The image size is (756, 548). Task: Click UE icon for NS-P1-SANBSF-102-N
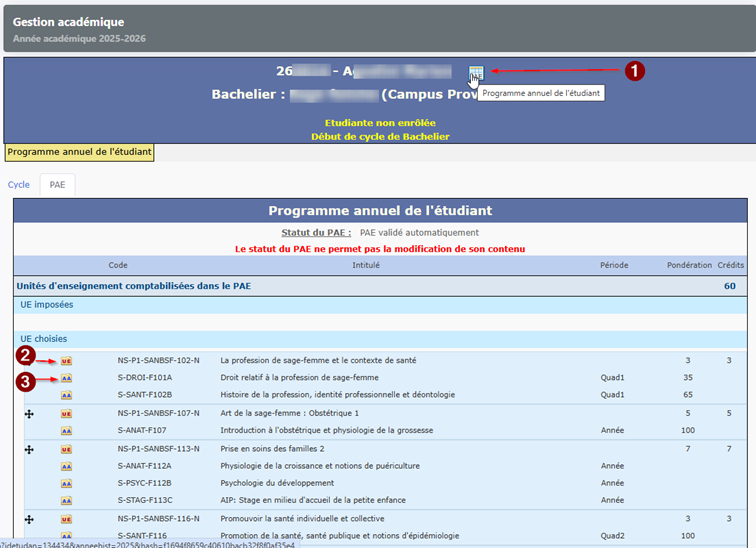point(67,361)
